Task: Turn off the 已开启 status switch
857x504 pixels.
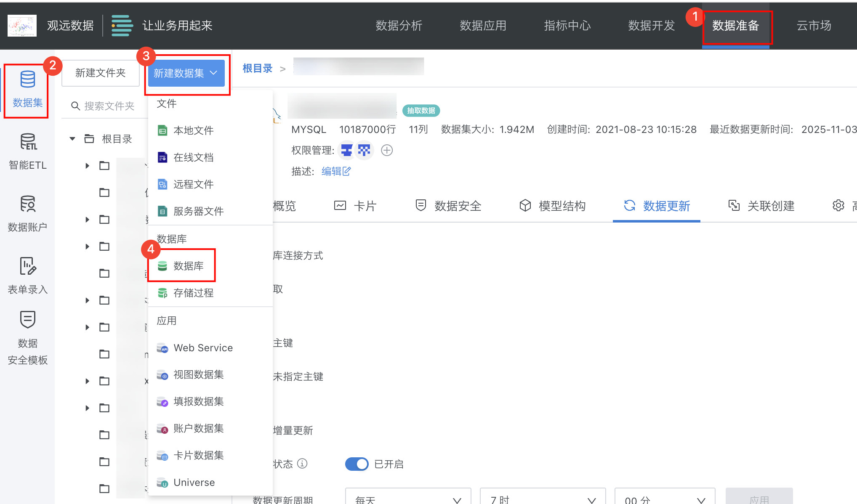Action: [357, 464]
